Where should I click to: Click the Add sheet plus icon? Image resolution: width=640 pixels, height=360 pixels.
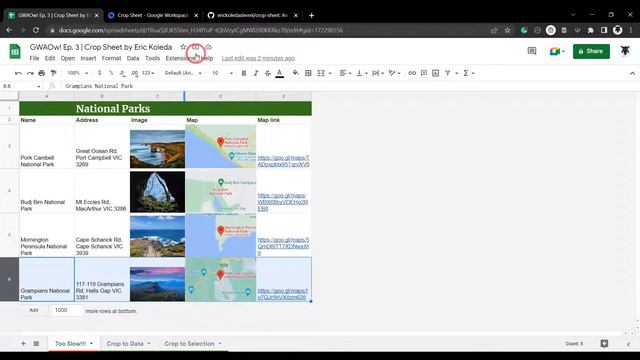pos(23,344)
